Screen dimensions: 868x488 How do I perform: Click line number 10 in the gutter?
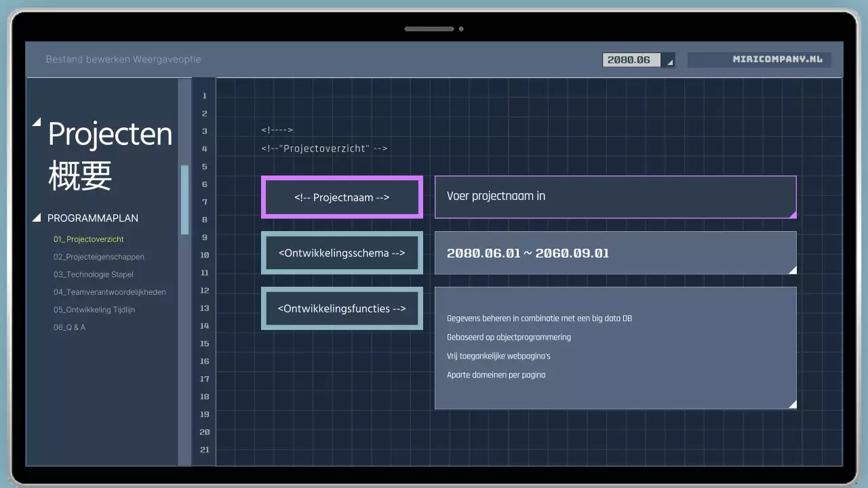pos(204,255)
